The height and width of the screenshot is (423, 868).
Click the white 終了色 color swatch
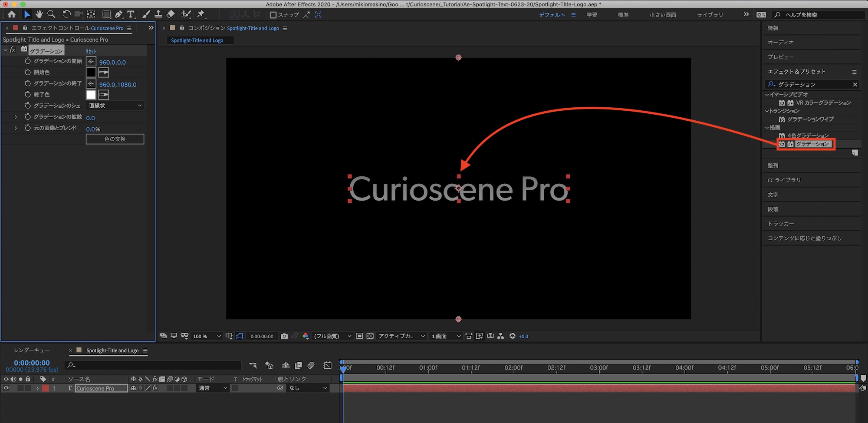coord(91,95)
